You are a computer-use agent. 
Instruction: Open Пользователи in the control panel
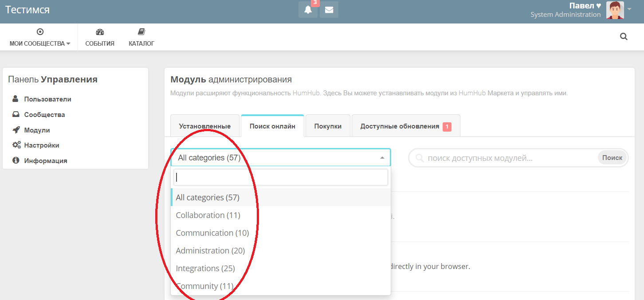coord(47,99)
